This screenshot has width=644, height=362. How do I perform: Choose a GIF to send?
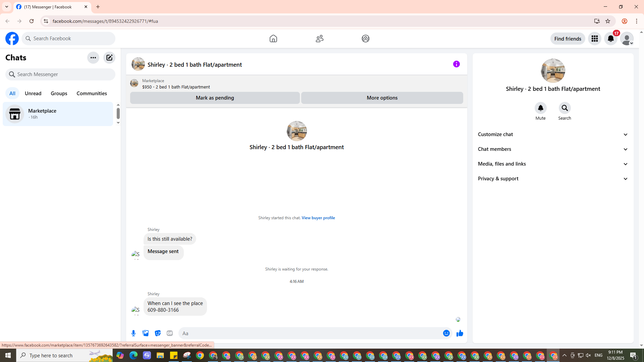pos(170,333)
